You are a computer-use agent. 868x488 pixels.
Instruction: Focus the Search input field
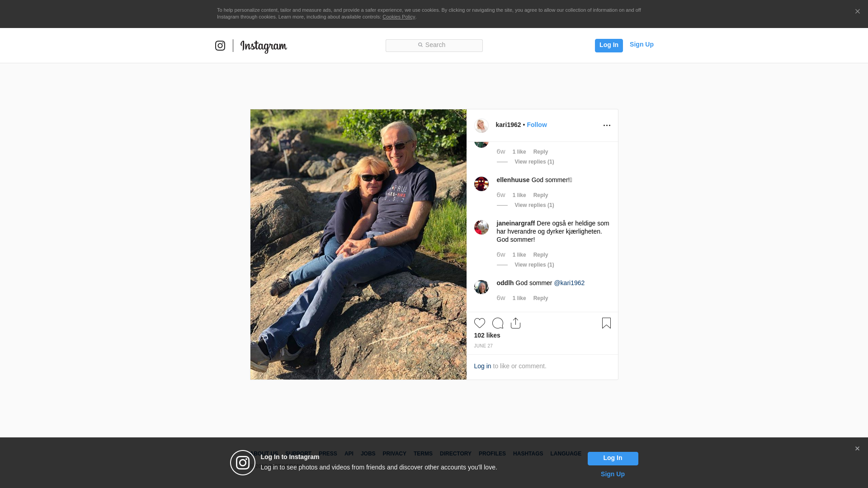[x=434, y=45]
